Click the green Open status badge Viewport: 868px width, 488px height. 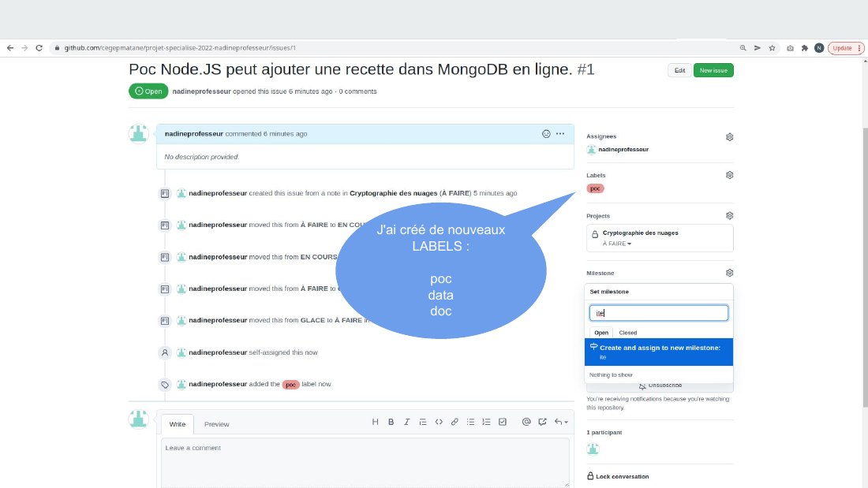pyautogui.click(x=148, y=91)
